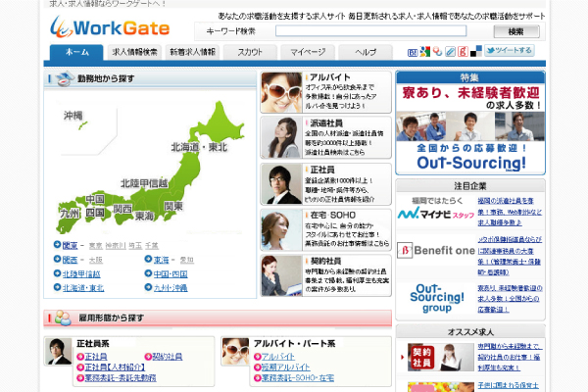Image resolution: width=588 pixels, height=392 pixels.
Task: Click the 正社員系 businessman photo icon
Action: (x=59, y=351)
